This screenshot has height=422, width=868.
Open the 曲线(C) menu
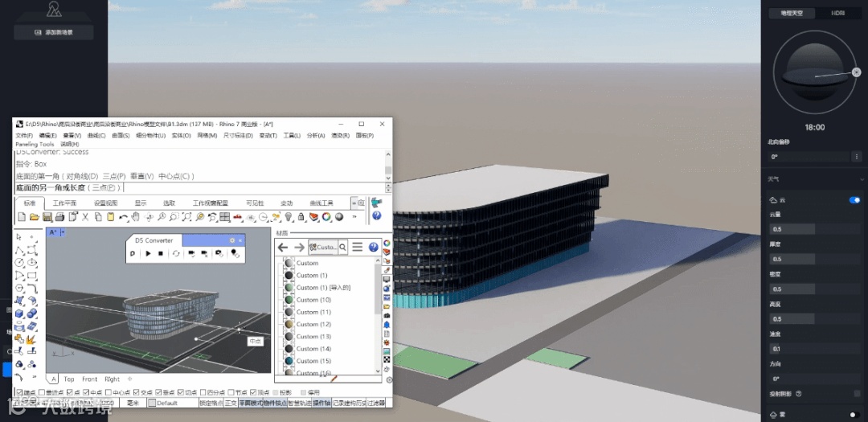click(96, 136)
